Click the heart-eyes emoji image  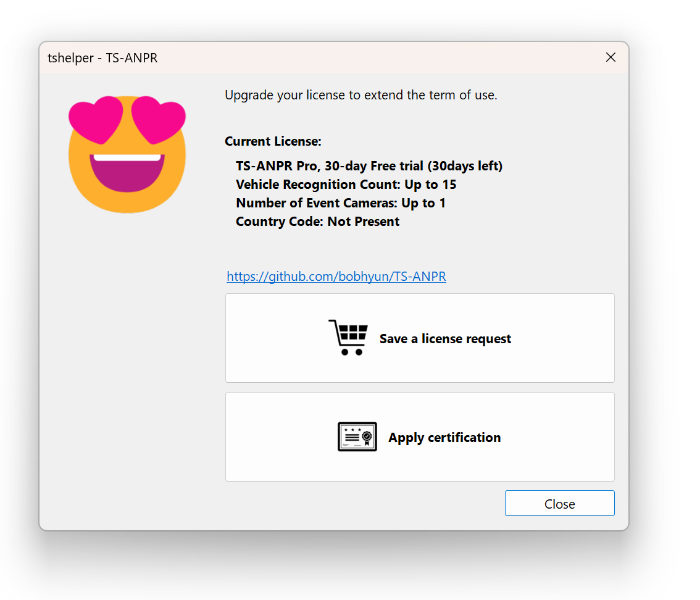(x=127, y=154)
